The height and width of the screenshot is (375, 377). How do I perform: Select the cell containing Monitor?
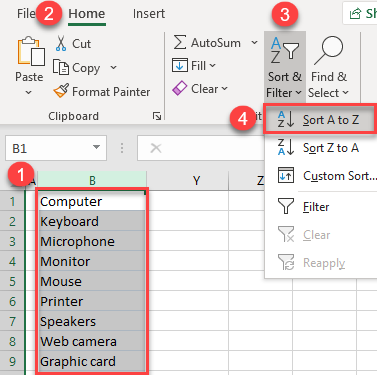(92, 261)
